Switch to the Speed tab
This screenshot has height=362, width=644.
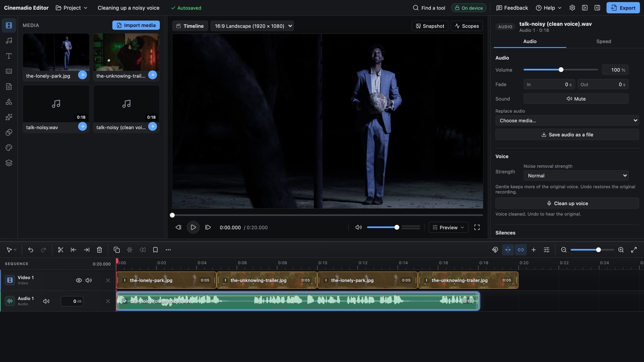[x=603, y=41]
